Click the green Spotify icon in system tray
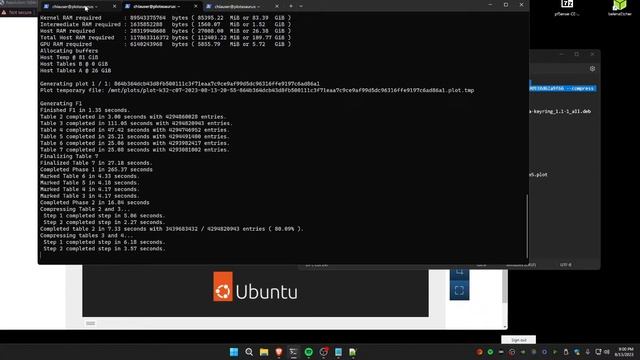 pos(490,352)
